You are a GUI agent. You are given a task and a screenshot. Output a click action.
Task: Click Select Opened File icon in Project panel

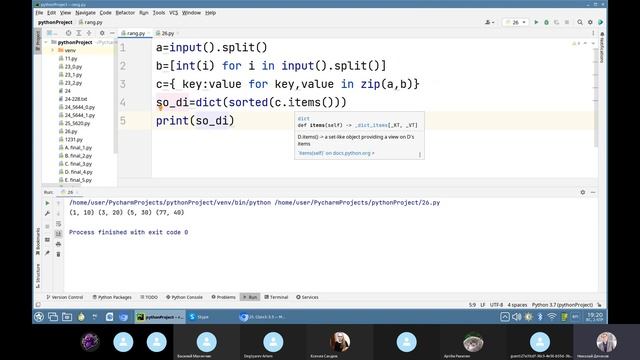pos(68,33)
